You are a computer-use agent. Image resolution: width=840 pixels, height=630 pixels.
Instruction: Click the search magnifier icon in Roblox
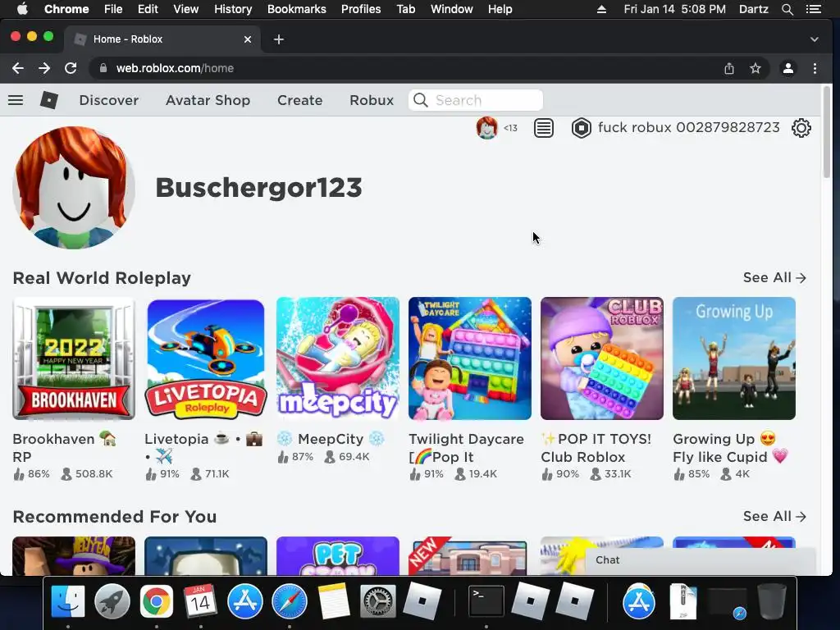coord(421,100)
